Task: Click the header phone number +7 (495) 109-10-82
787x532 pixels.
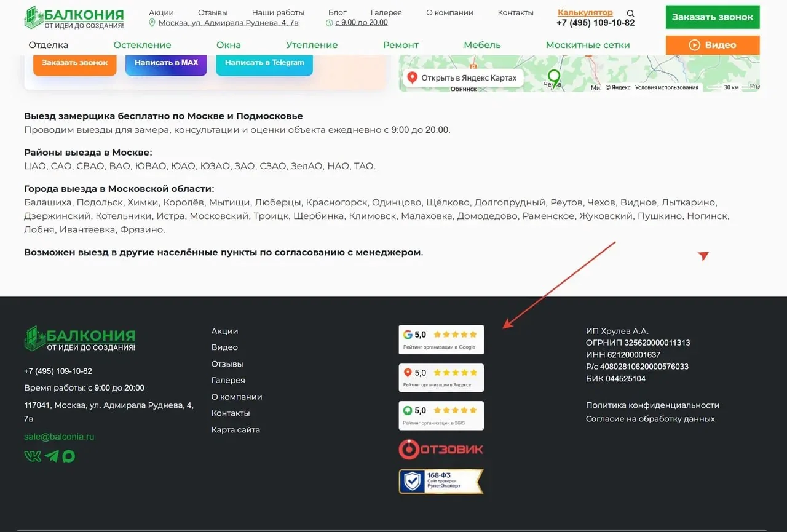Action: [x=595, y=23]
